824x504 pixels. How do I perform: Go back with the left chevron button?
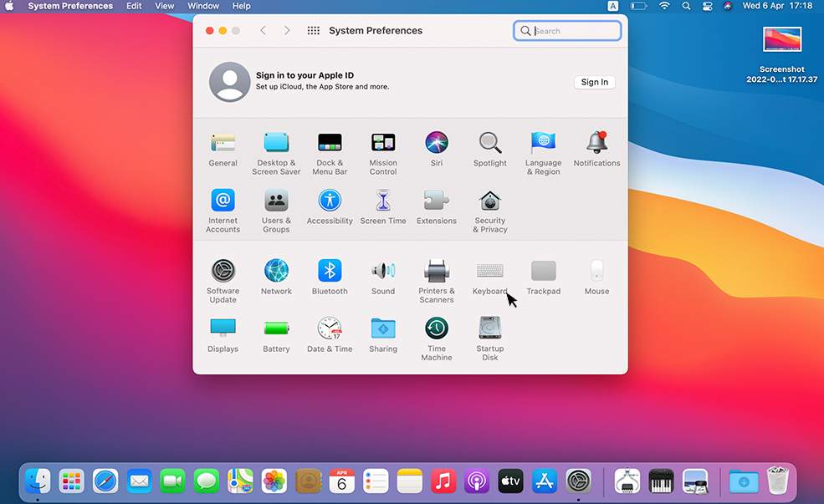[x=264, y=30]
